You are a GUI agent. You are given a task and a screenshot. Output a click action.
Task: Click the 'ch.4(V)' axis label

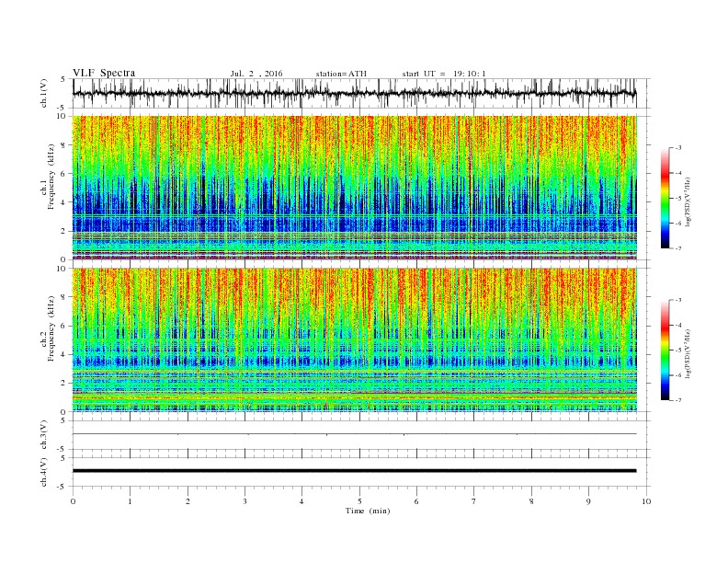pos(44,472)
